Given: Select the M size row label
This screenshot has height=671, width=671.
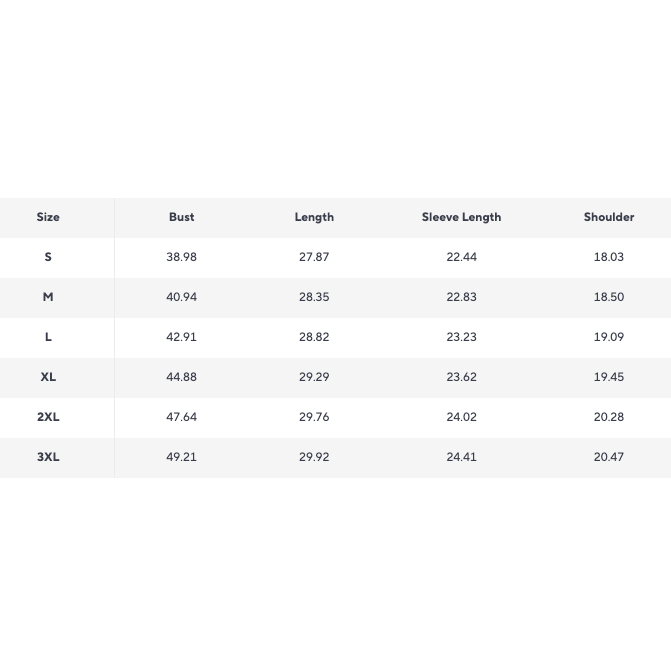Looking at the screenshot, I should point(48,297).
